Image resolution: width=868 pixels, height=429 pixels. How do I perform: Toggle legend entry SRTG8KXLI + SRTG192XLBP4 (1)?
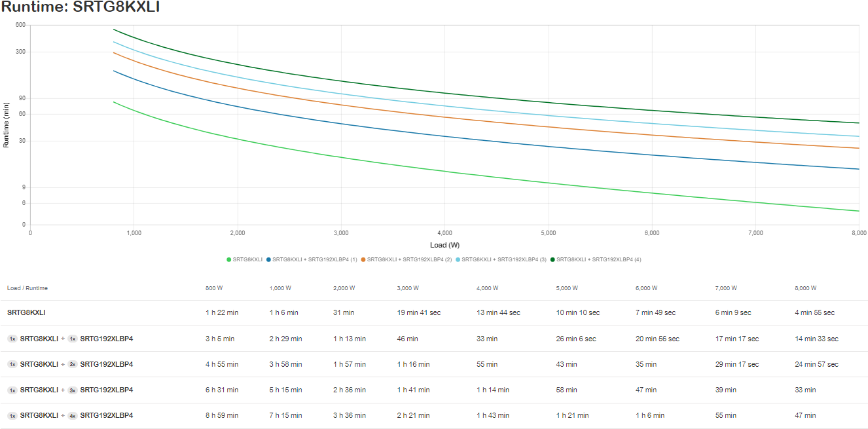[314, 259]
